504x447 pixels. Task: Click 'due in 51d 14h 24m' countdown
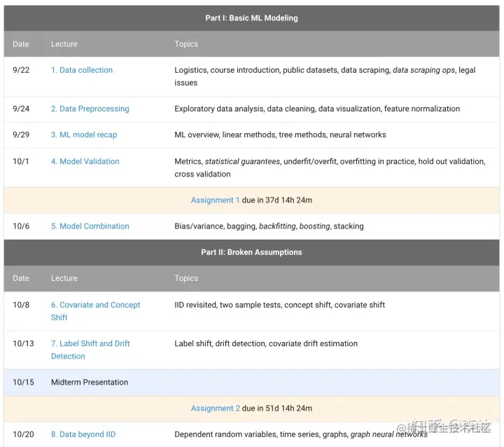(277, 408)
